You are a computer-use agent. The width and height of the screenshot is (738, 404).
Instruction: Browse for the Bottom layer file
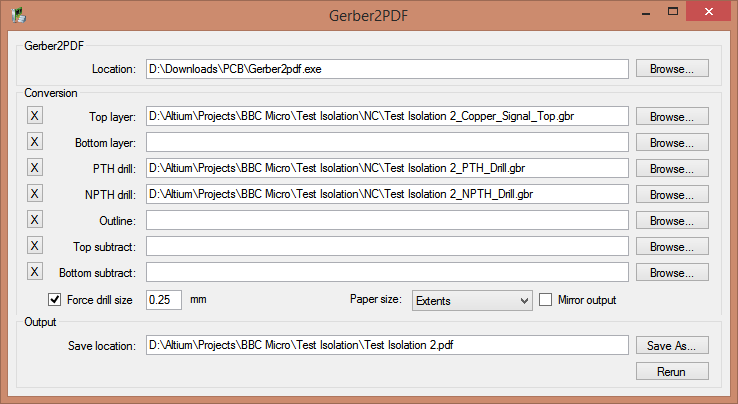point(672,142)
